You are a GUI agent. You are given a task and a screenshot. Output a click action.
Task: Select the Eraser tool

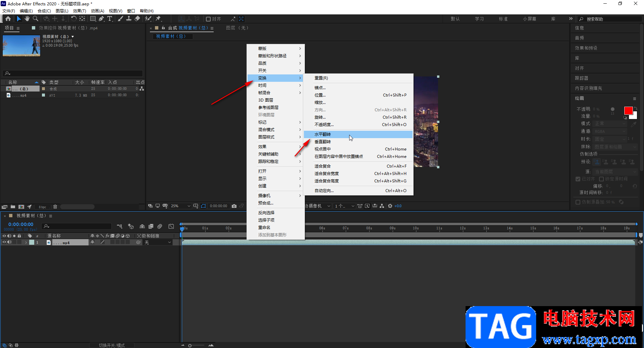pyautogui.click(x=137, y=19)
